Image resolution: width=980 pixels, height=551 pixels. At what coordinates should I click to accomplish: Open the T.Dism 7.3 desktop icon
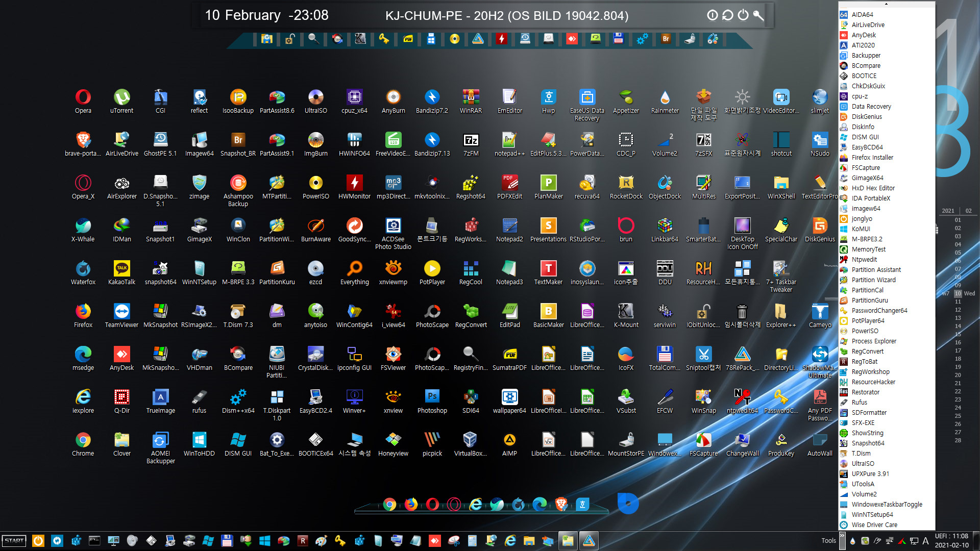(238, 315)
